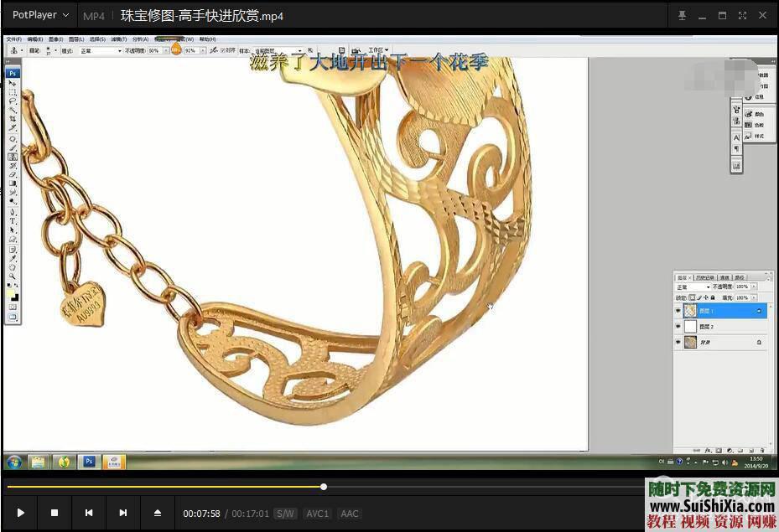Select the Rectangular Marquee tool

coord(12,91)
